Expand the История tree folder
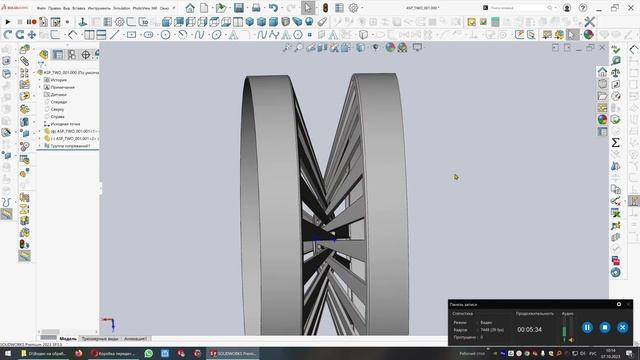Viewport: 640px width, 360px height. coord(40,80)
